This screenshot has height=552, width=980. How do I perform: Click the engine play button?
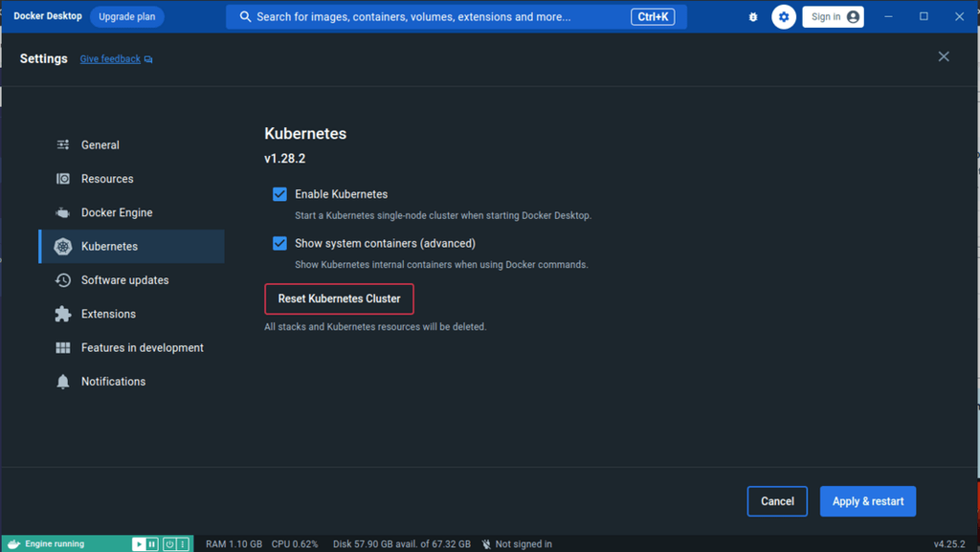pos(139,544)
